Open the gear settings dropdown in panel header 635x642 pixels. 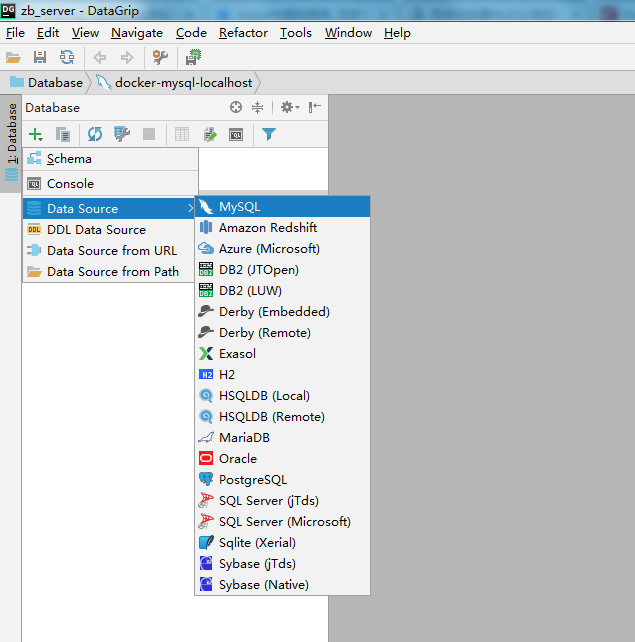[290, 107]
